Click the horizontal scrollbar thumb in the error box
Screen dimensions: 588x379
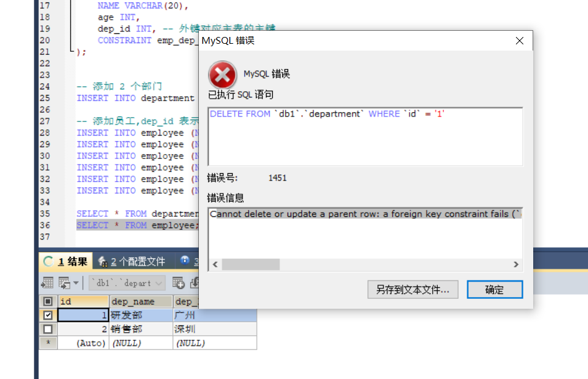[251, 264]
